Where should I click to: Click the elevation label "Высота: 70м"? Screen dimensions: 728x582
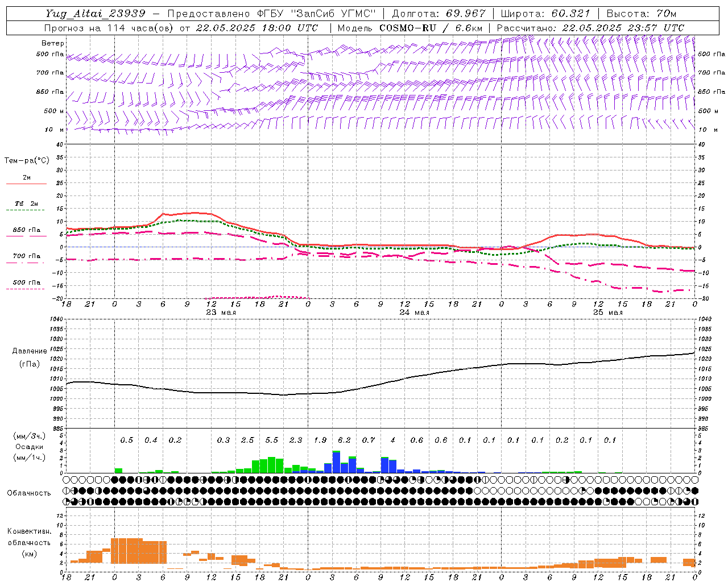[x=641, y=14]
